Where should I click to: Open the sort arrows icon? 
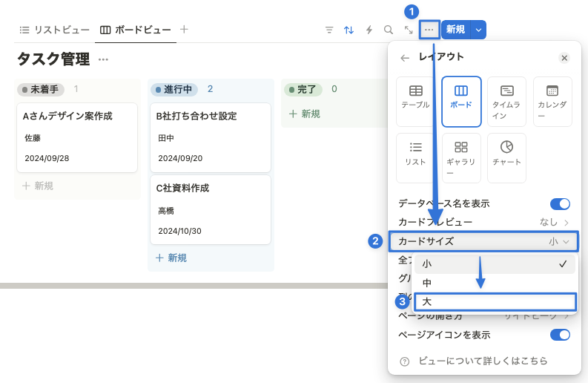point(348,30)
